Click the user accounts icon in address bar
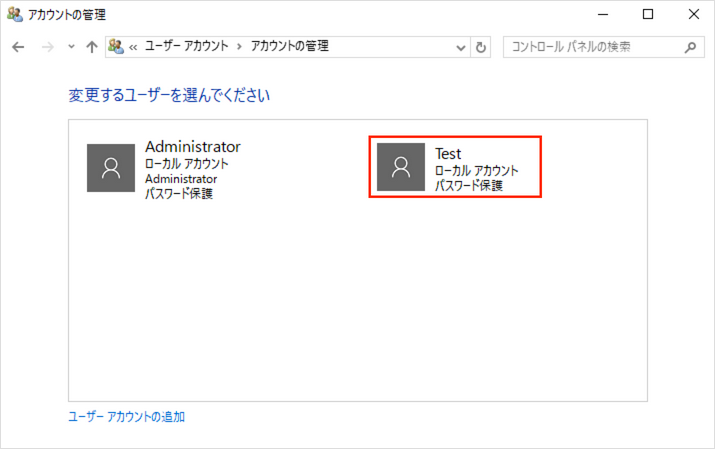The height and width of the screenshot is (449, 715). 117,47
